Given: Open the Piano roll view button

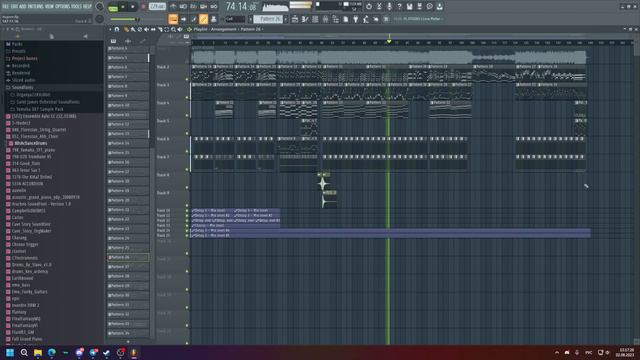Looking at the screenshot, I should 305,19.
